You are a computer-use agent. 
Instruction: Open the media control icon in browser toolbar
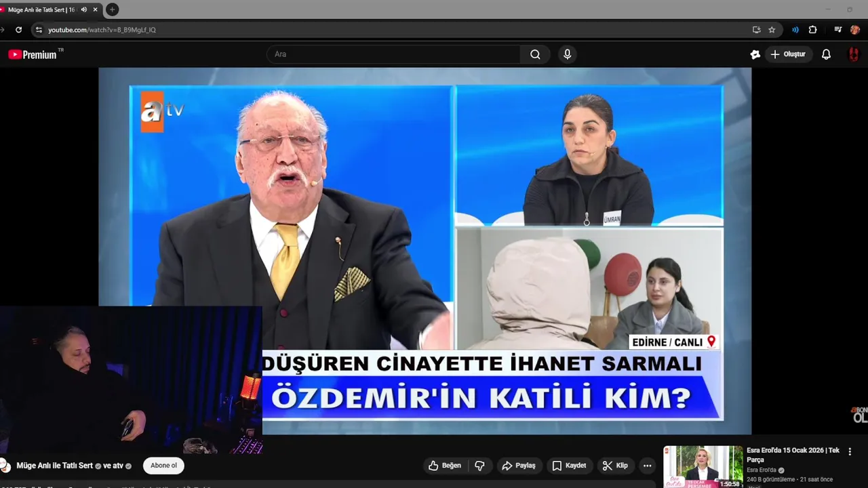coord(838,30)
